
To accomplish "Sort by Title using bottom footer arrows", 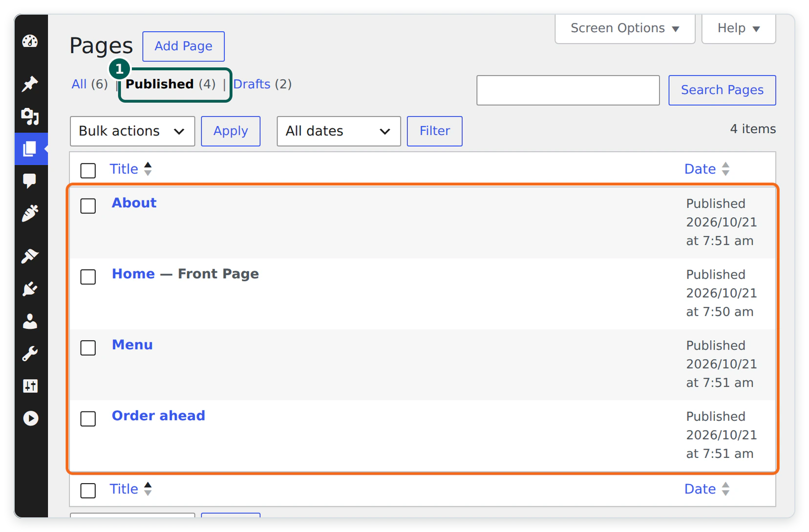I will [148, 489].
